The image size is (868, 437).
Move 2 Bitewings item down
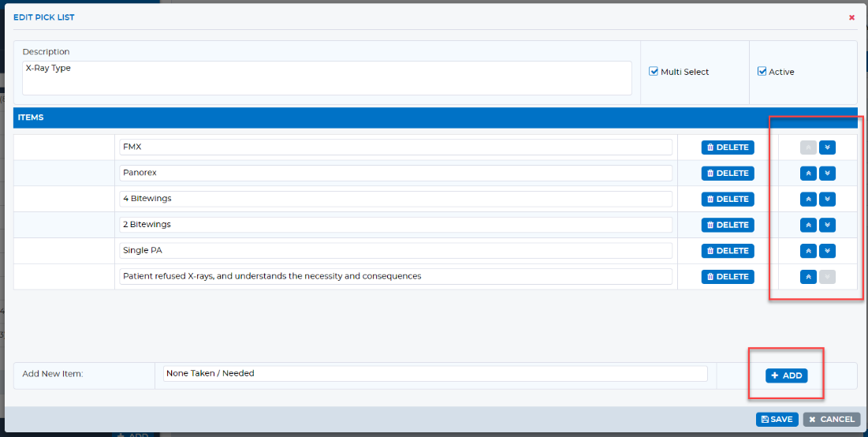click(827, 225)
